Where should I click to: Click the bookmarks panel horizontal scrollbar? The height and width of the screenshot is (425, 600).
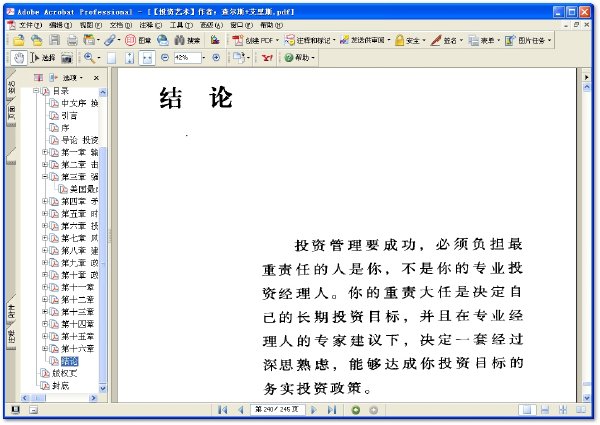[59, 398]
